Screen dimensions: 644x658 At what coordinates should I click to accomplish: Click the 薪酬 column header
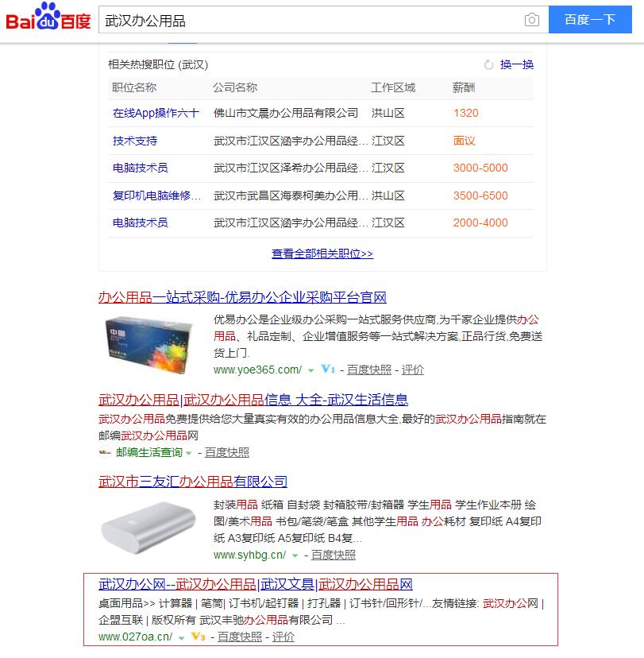(463, 87)
